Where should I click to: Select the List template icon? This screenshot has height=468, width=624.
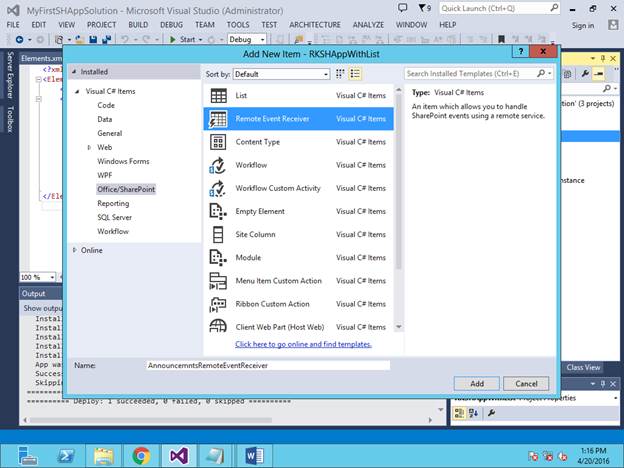(218, 96)
